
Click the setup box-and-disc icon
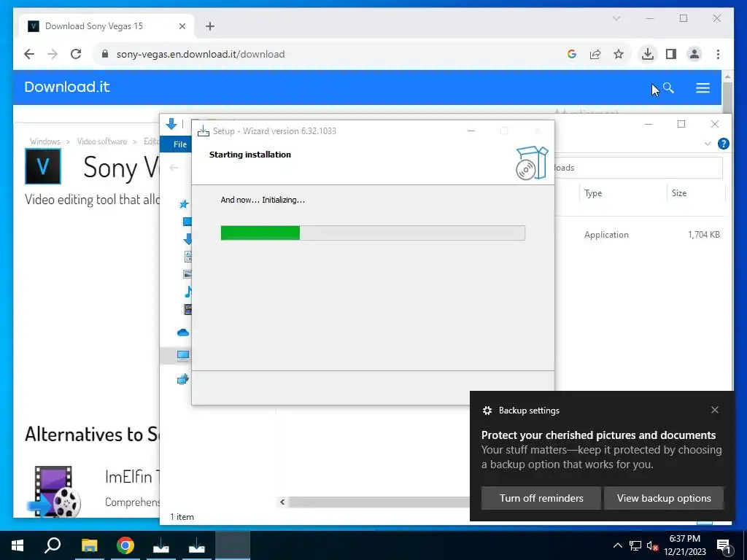pyautogui.click(x=532, y=163)
